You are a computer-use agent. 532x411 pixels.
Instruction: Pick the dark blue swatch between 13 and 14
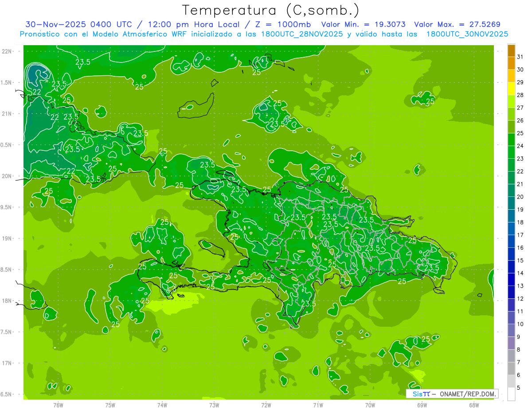pyautogui.click(x=512, y=279)
